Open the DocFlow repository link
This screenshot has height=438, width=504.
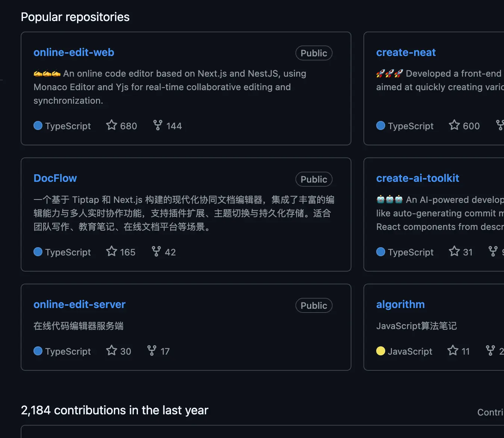(55, 178)
